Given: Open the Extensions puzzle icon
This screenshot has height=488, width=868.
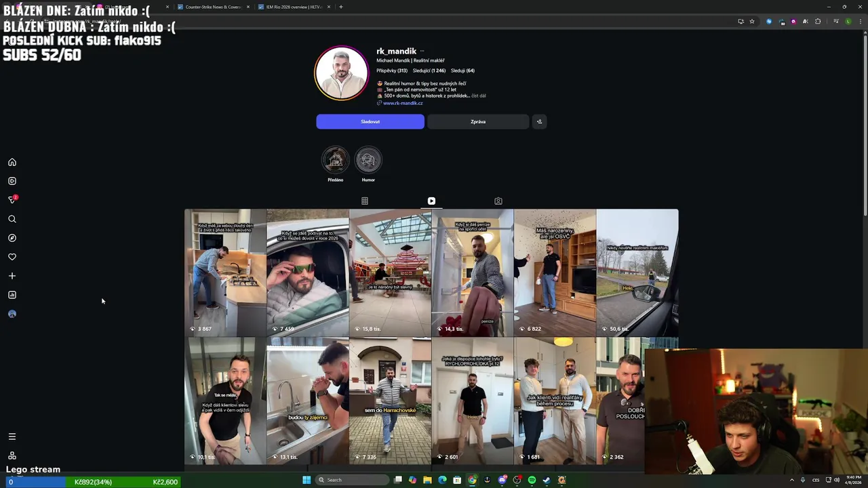Looking at the screenshot, I should click(x=818, y=21).
